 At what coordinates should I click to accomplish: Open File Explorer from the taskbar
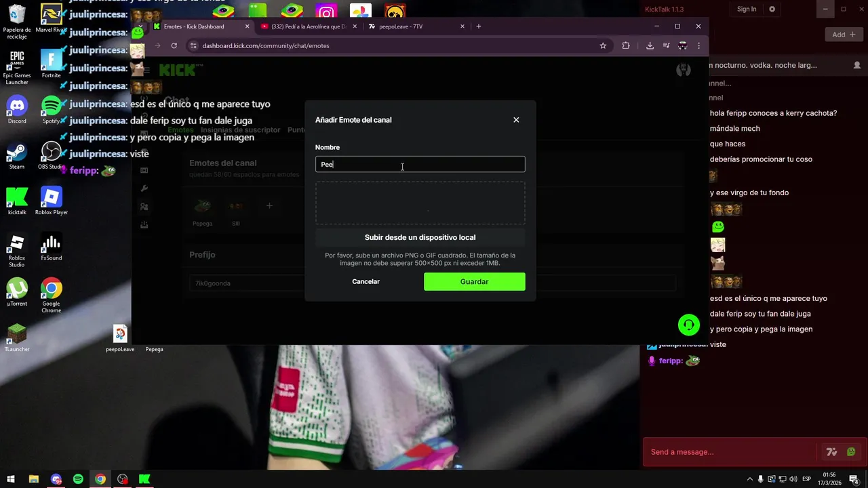point(33,479)
